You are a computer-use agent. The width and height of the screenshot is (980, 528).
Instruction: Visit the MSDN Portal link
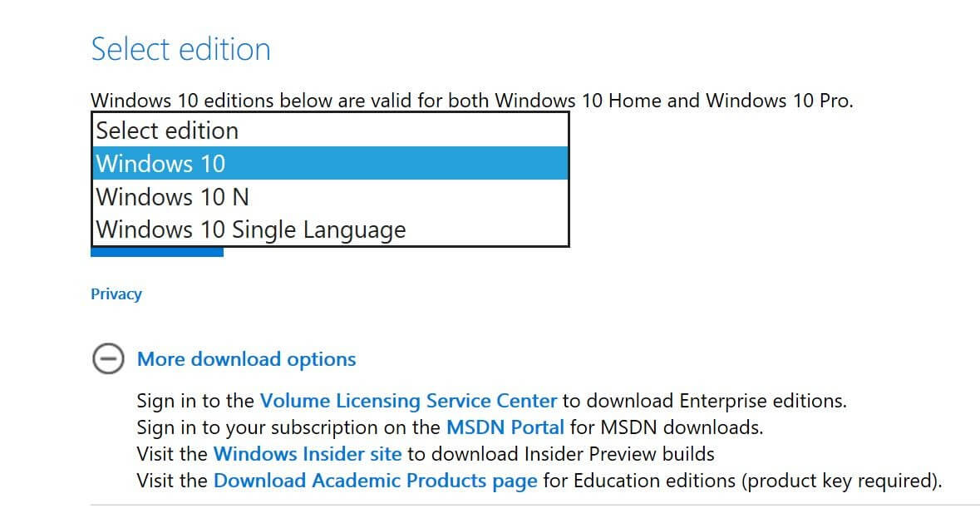pyautogui.click(x=505, y=427)
